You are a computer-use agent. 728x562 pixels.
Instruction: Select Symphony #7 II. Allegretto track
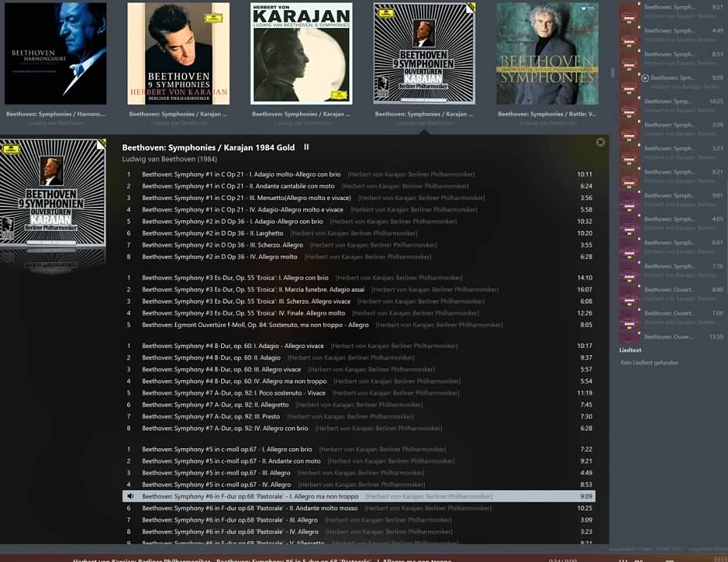pos(359,404)
